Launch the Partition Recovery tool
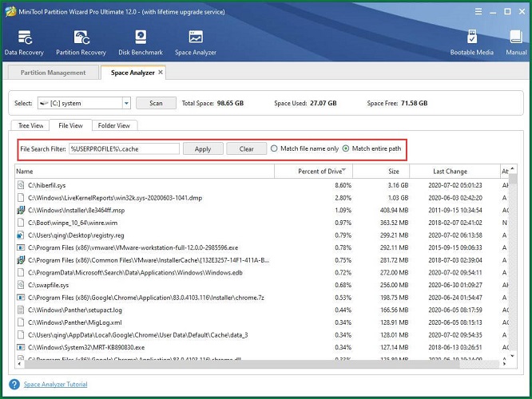532x399 pixels. point(81,42)
